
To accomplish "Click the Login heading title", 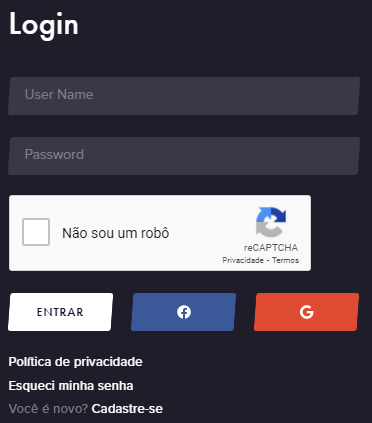I will [44, 25].
